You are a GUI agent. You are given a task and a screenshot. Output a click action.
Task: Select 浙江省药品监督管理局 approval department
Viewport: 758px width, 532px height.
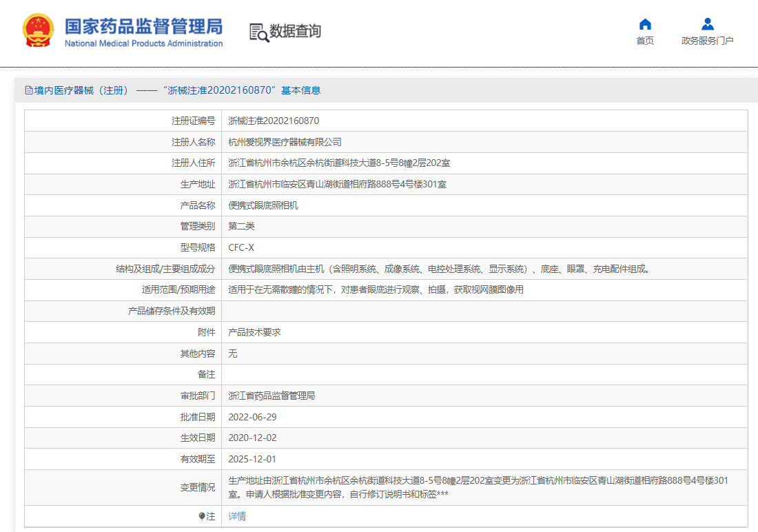(272, 396)
